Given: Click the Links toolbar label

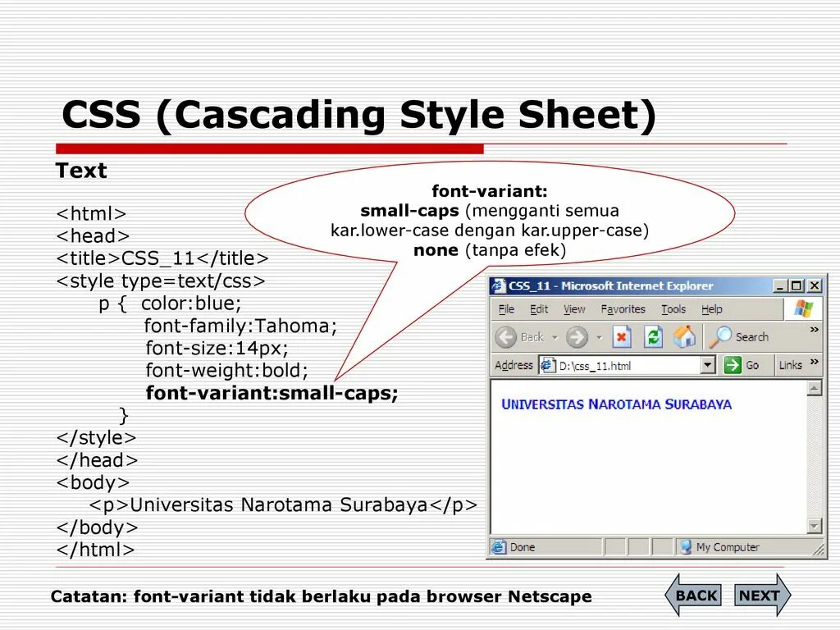Looking at the screenshot, I should pyautogui.click(x=790, y=365).
